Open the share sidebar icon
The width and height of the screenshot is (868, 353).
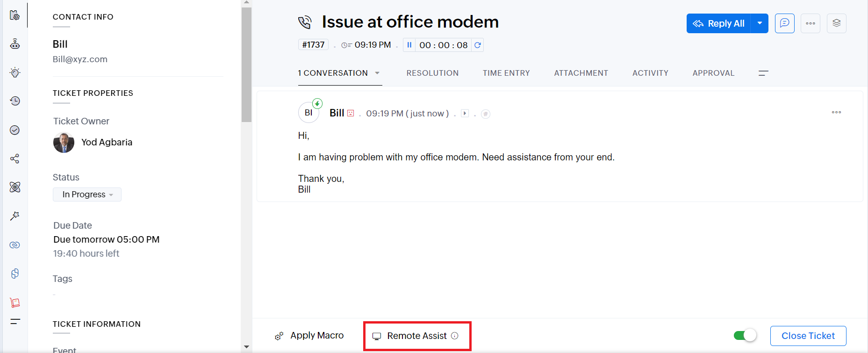15,158
